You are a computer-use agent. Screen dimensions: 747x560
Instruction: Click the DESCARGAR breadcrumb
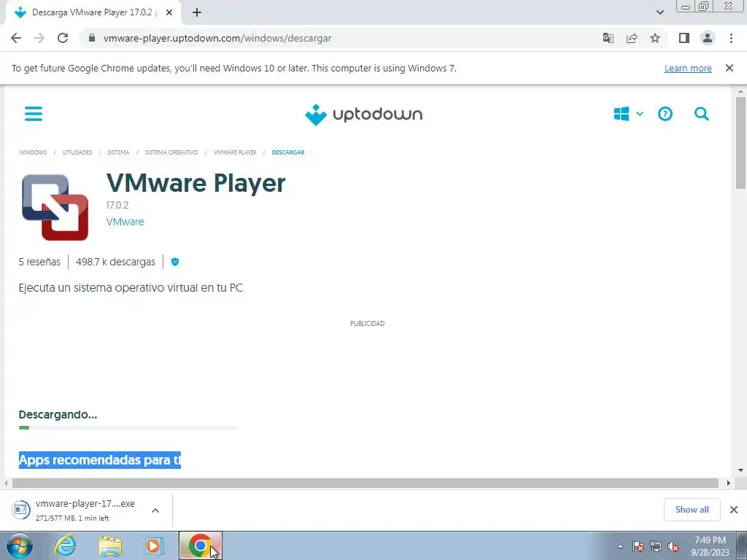[x=288, y=152]
